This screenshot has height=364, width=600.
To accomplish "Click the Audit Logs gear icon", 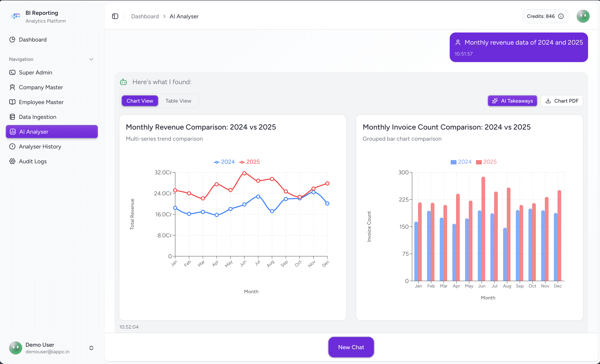I will pos(12,161).
